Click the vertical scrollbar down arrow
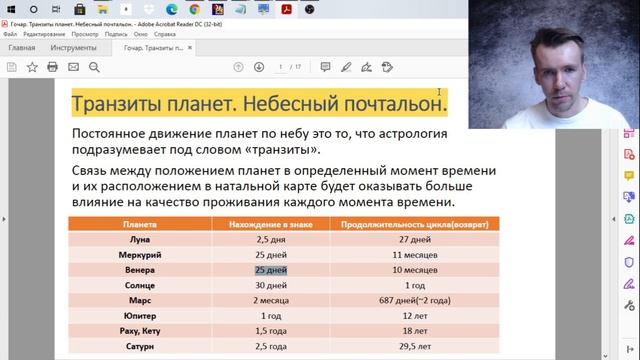 [x=605, y=356]
